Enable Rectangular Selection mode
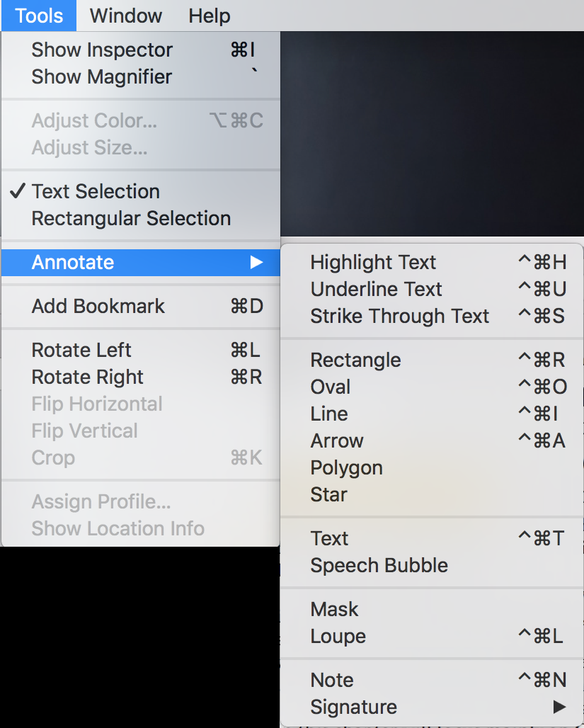Viewport: 584px width, 728px height. 130,218
